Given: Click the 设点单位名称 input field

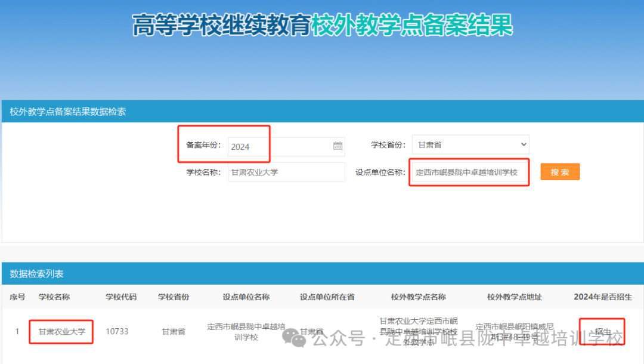Looking at the screenshot, I should [470, 172].
